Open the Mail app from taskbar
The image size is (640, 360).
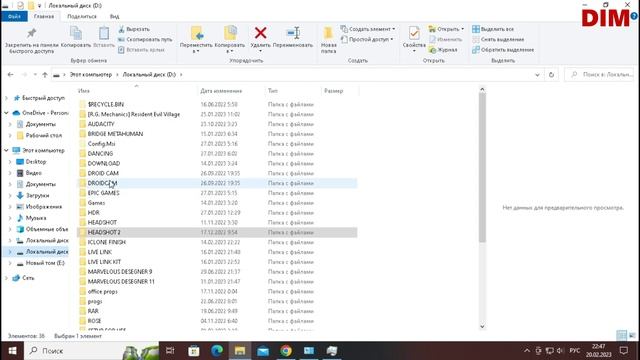(x=263, y=351)
